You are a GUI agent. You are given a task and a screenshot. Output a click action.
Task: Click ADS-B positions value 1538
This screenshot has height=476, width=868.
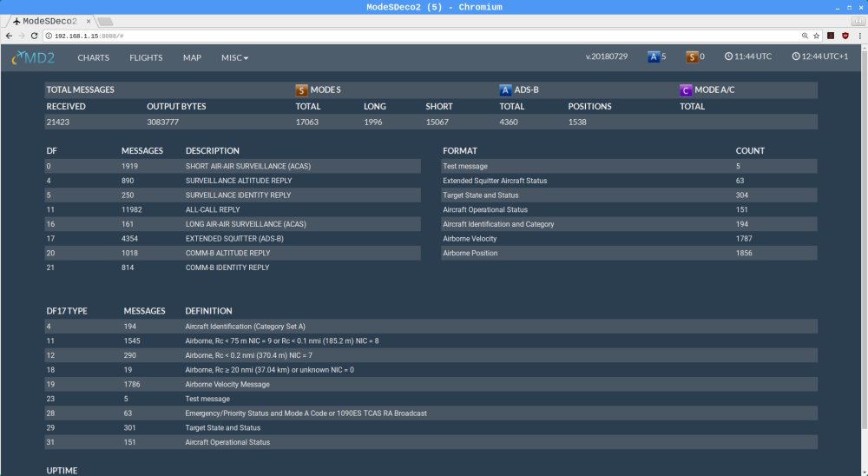[x=577, y=122]
